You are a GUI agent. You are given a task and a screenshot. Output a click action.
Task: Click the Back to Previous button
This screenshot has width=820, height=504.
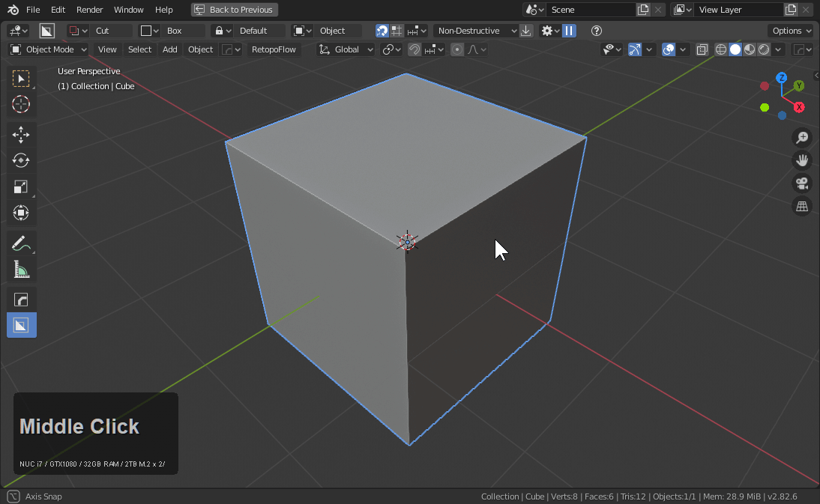235,10
